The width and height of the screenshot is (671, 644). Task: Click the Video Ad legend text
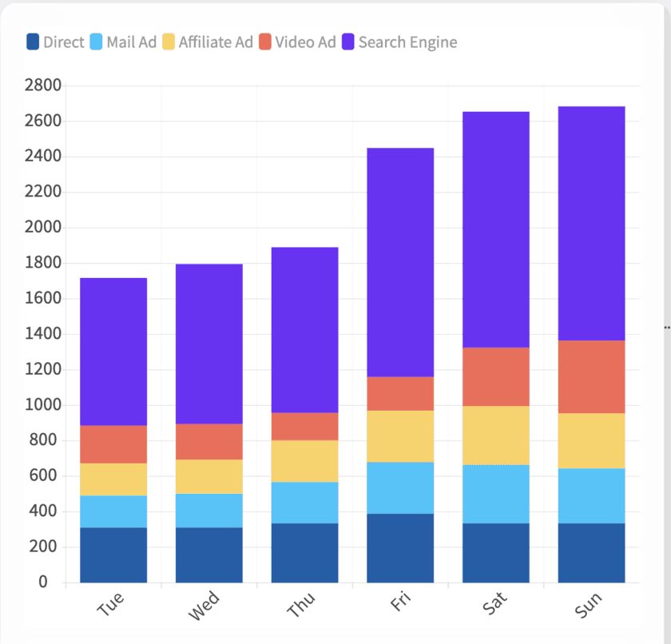305,42
